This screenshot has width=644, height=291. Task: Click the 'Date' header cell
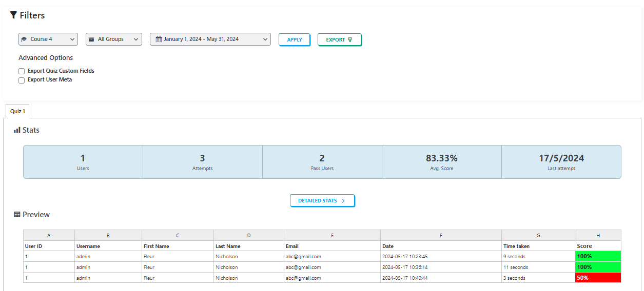441,246
